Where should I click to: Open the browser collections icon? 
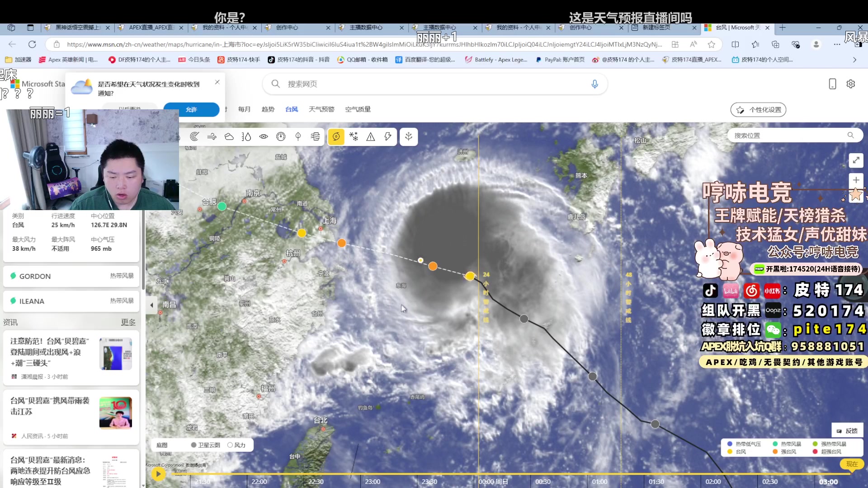point(775,44)
